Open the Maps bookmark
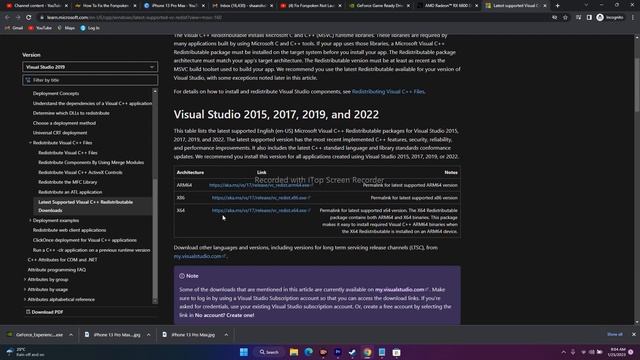 (66, 28)
